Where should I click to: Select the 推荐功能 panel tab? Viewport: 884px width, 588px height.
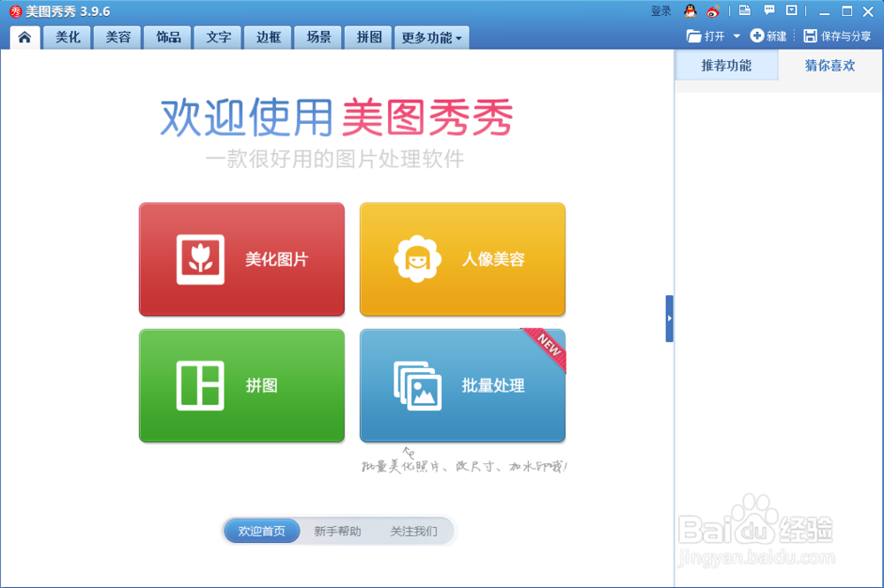coord(726,65)
